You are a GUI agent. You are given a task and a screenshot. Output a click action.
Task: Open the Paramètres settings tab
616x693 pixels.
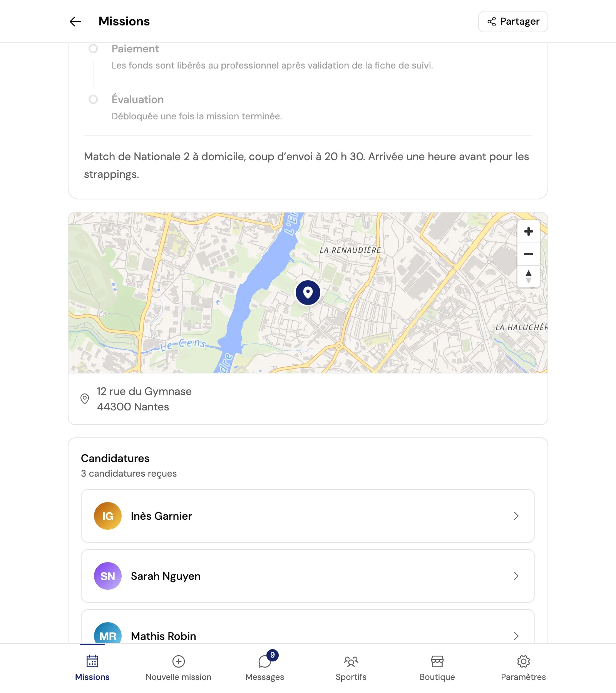tap(524, 668)
